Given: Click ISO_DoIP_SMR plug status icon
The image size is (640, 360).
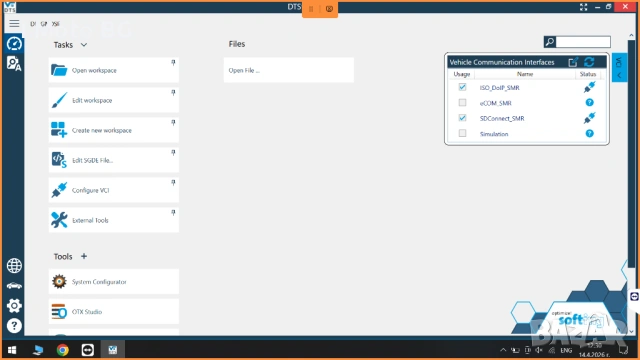Looking at the screenshot, I should (x=589, y=87).
